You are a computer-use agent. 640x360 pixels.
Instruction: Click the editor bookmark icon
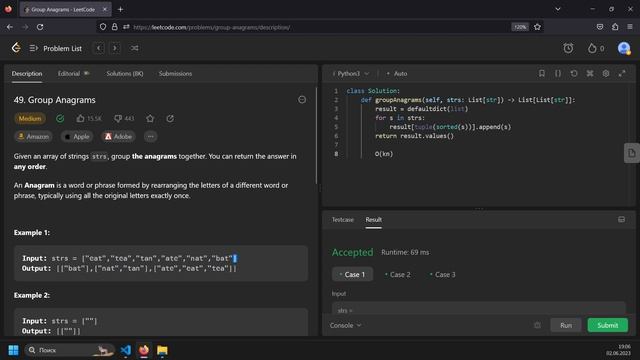pos(542,73)
